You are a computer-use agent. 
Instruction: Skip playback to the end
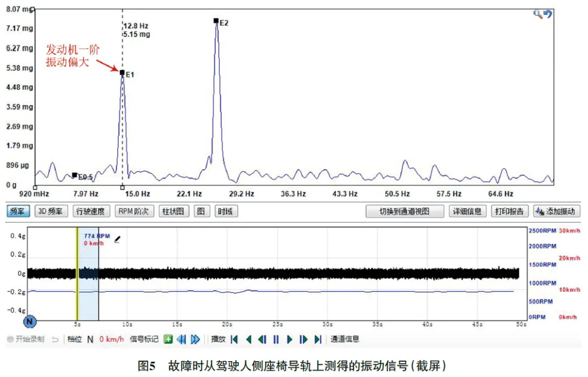click(x=318, y=339)
